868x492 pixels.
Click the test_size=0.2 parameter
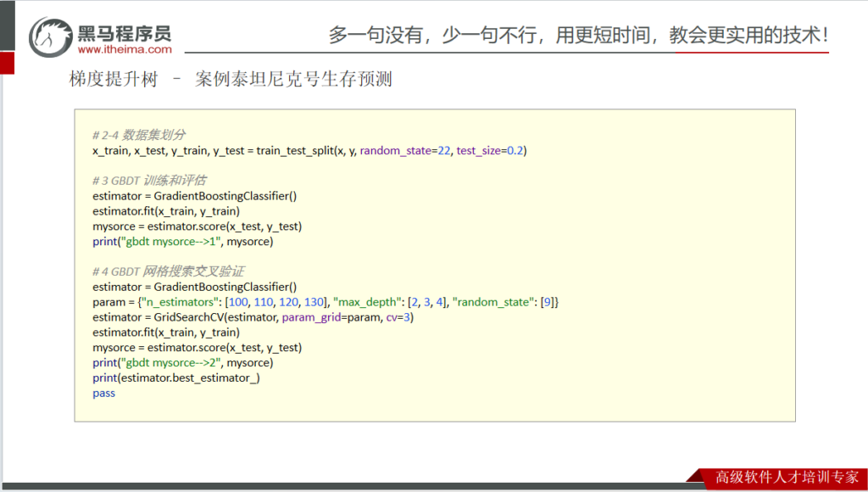click(491, 150)
